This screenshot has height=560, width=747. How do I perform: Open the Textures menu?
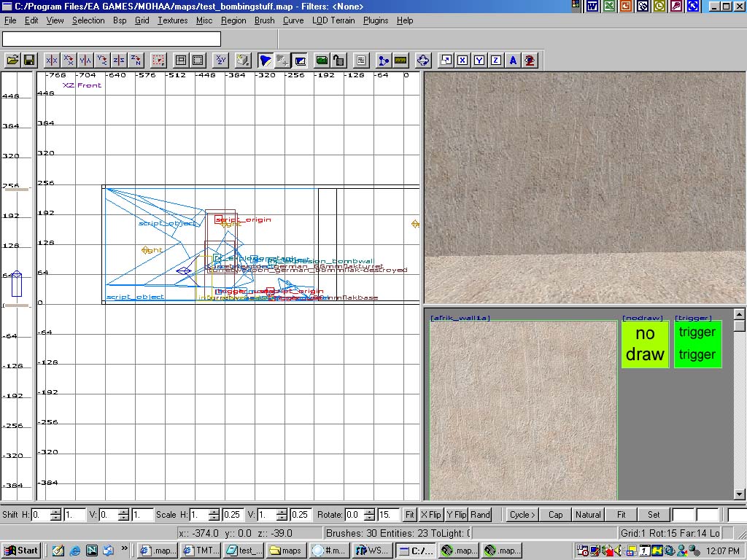coord(172,20)
